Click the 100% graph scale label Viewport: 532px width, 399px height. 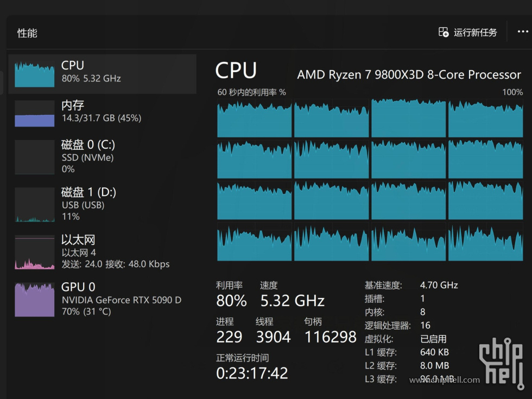pos(512,92)
